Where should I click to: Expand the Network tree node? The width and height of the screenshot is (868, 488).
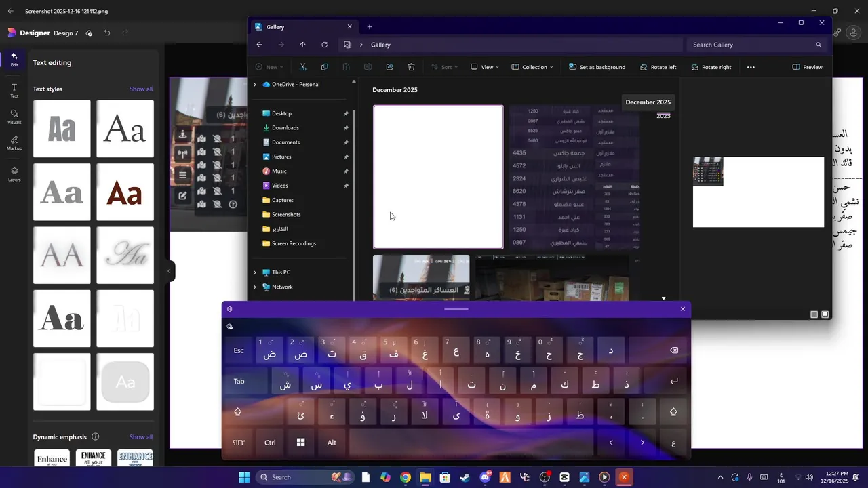[x=255, y=287]
